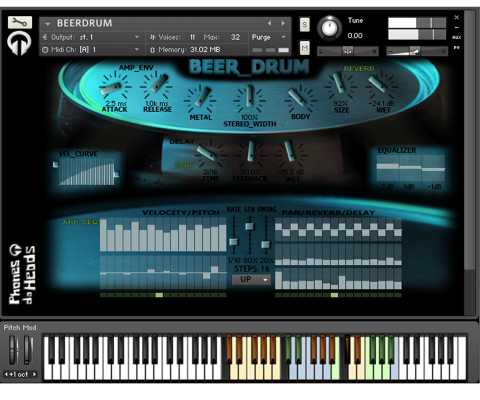Click the METAL knob
The width and height of the screenshot is (480, 400).
point(201,98)
